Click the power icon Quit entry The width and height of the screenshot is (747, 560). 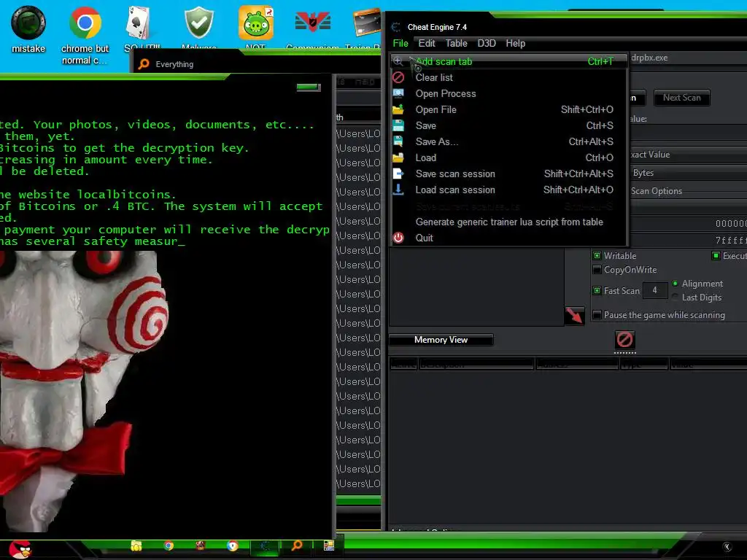coord(508,238)
